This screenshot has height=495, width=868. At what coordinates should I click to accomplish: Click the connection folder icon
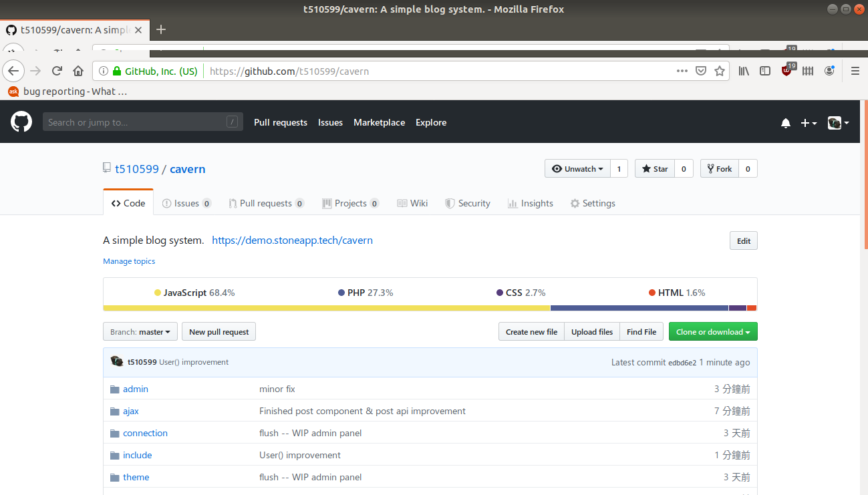pos(114,433)
